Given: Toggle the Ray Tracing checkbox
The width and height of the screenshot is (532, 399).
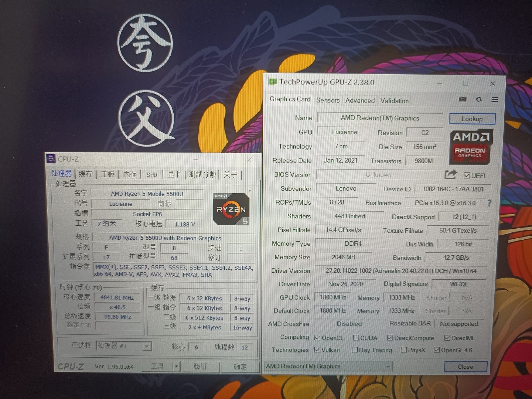Looking at the screenshot, I should 355,349.
